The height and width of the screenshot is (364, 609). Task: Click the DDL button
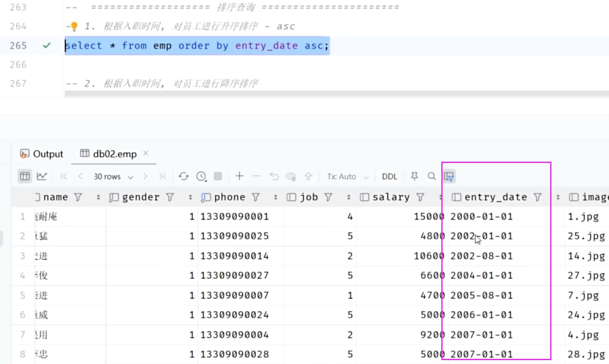389,177
